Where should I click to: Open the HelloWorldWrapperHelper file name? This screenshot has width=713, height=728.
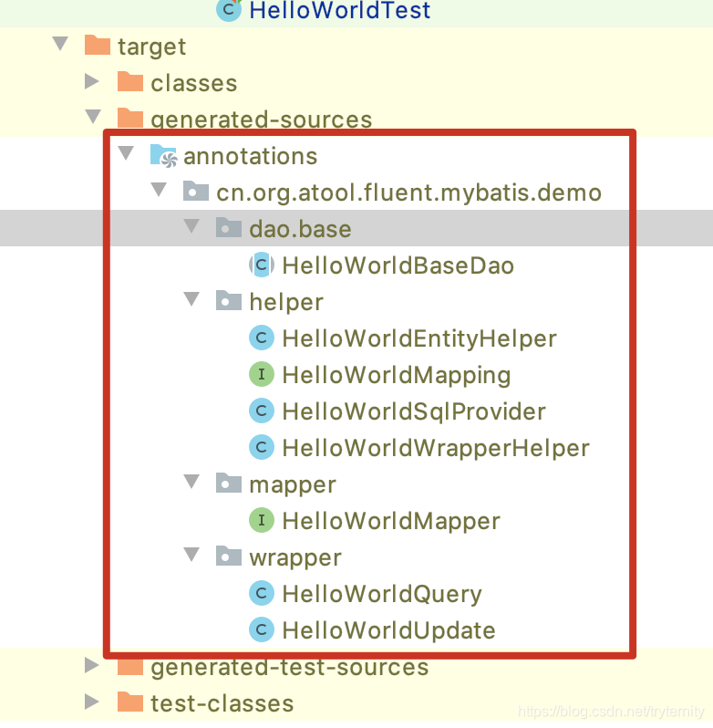(x=436, y=448)
